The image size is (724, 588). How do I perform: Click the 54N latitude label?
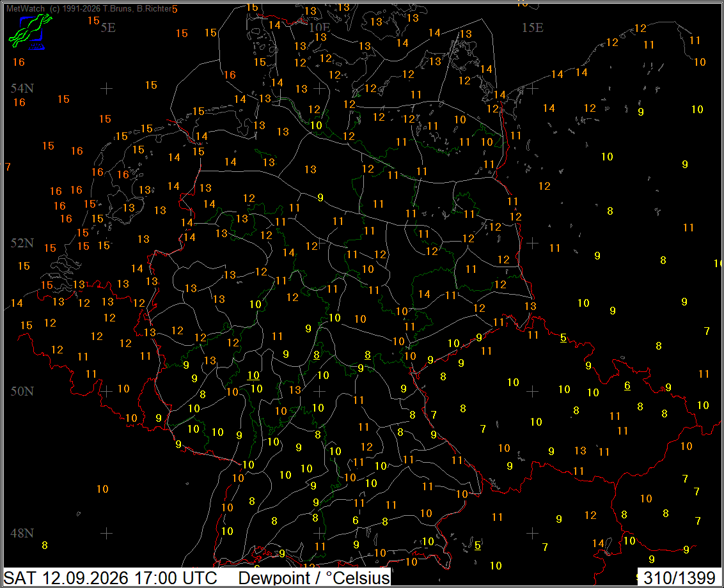[22, 88]
